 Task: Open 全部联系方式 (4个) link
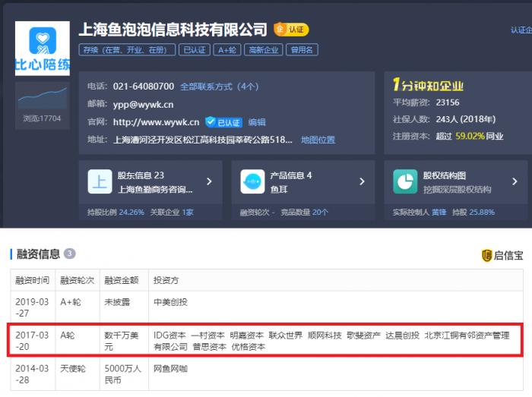pos(219,87)
